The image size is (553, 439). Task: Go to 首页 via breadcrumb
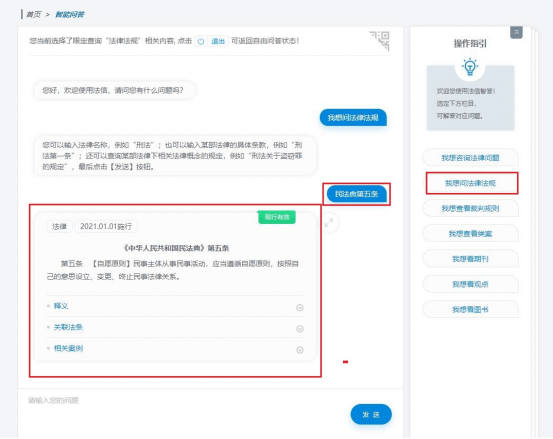[34, 14]
